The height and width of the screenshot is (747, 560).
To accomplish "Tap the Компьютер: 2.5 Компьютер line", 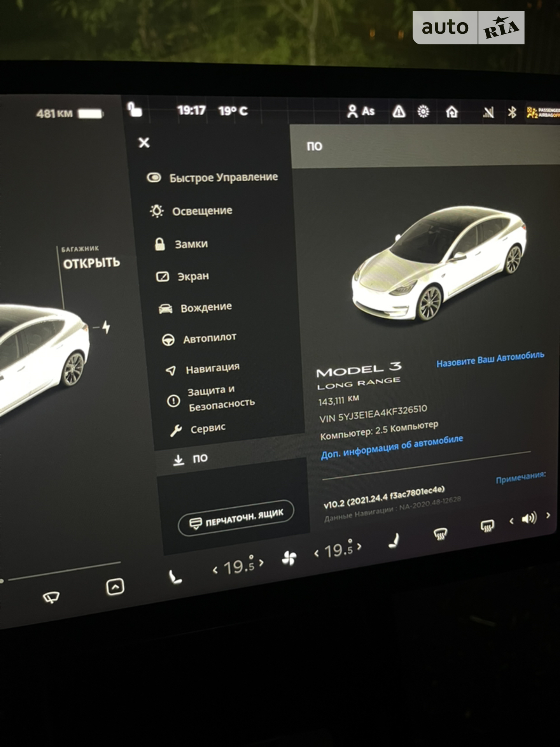I will (x=379, y=431).
